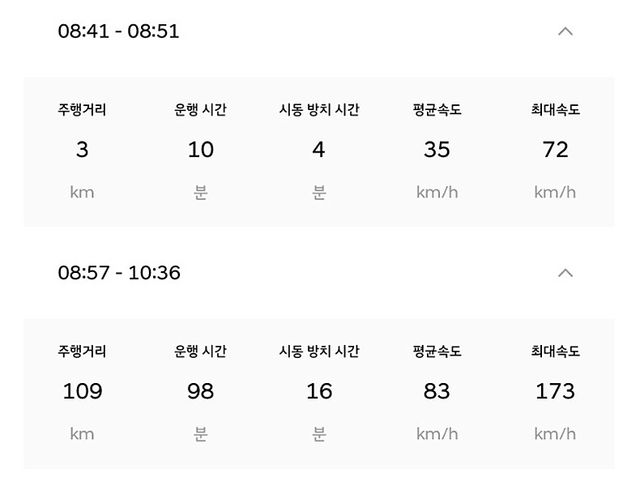
Task: Collapse the 08:41 - 08:51 trip chevron
Action: point(565,31)
